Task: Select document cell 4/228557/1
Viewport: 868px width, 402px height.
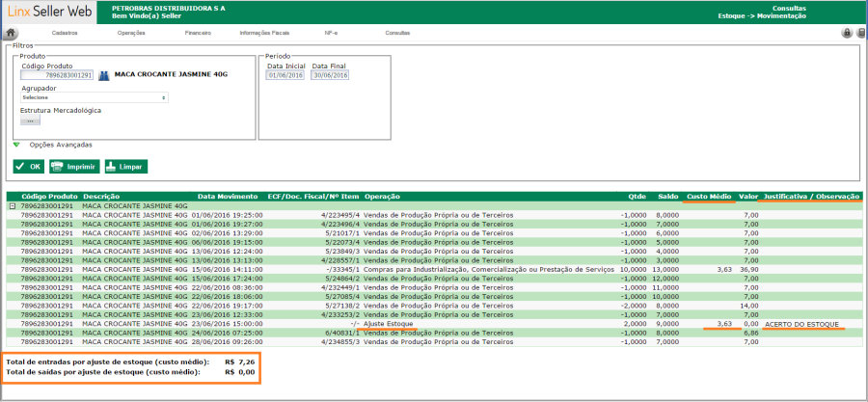Action: [x=339, y=260]
